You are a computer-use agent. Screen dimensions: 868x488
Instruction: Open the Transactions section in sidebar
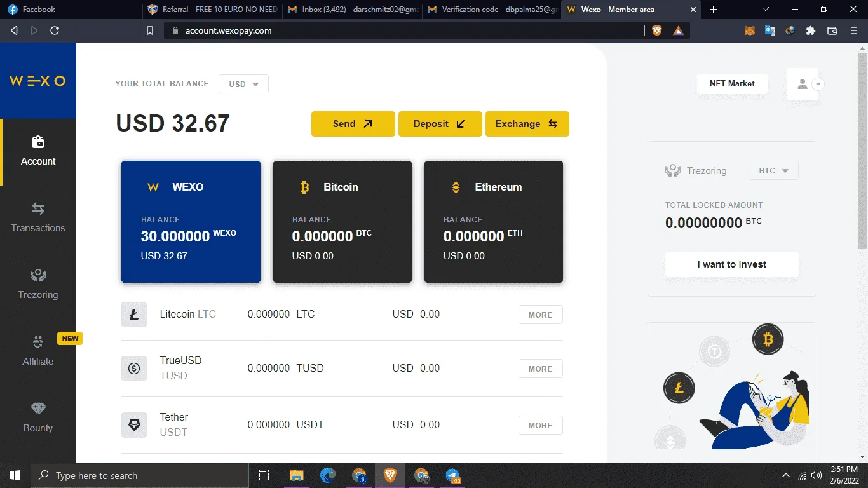click(38, 218)
